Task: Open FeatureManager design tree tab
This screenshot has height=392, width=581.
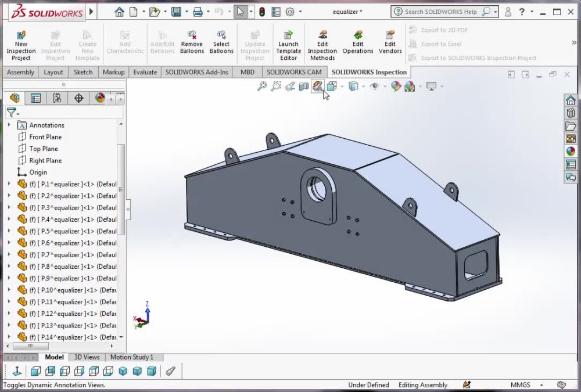Action: 15,98
